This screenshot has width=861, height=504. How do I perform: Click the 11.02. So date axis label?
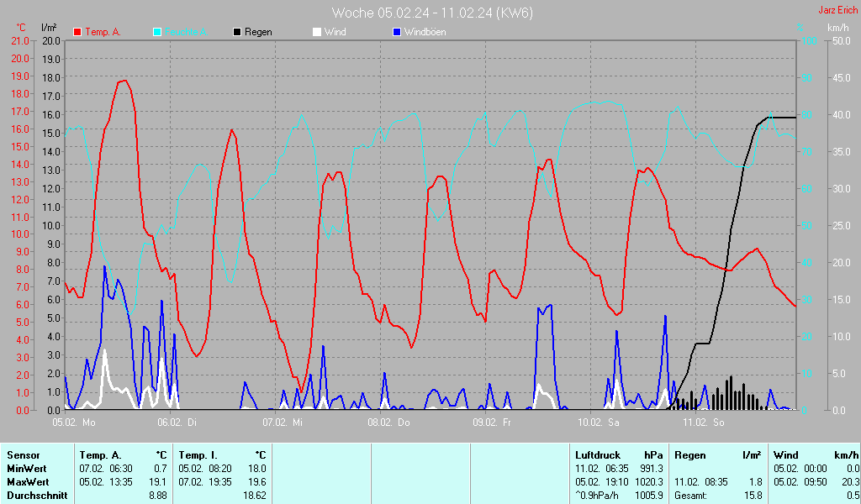703,423
